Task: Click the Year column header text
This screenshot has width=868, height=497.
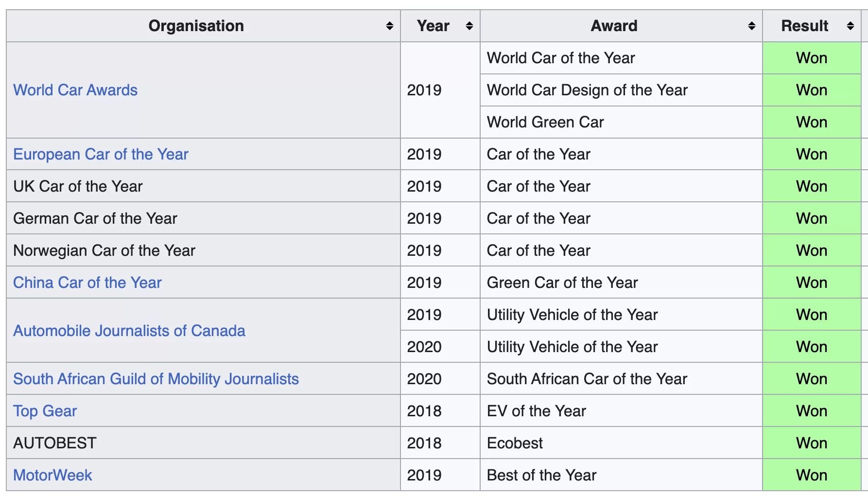Action: pos(433,26)
